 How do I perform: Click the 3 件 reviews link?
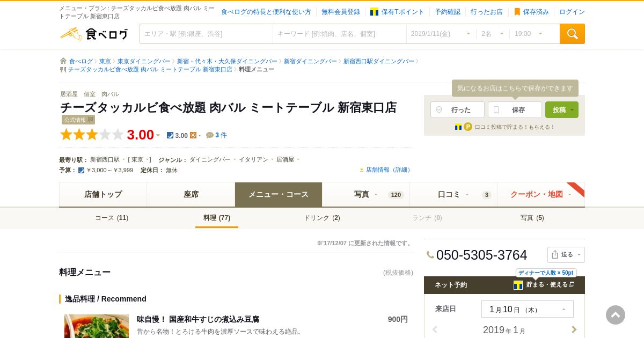coord(221,135)
